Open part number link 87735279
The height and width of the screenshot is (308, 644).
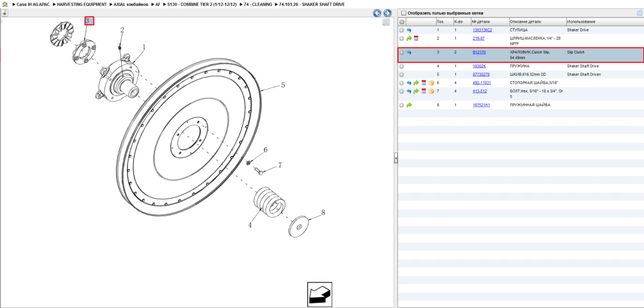tap(481, 75)
